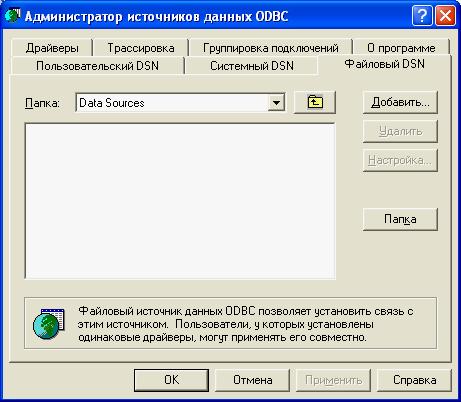Open help with the Справка button
Viewport: 461px width, 402px height.
[x=414, y=380]
